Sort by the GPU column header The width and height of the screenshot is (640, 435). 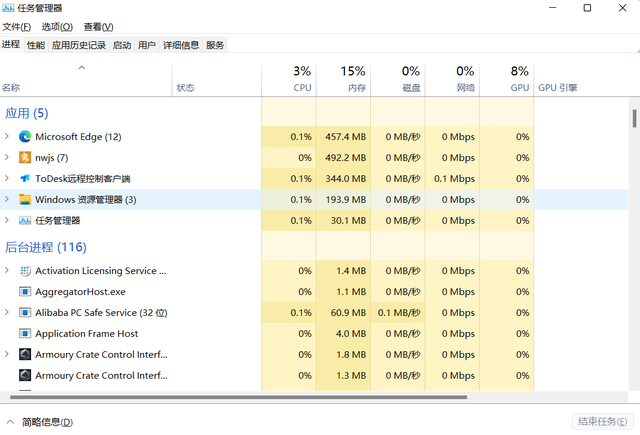[507, 79]
